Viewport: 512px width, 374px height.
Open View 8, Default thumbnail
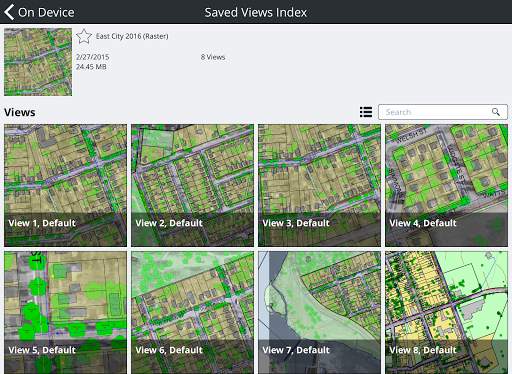(446, 313)
